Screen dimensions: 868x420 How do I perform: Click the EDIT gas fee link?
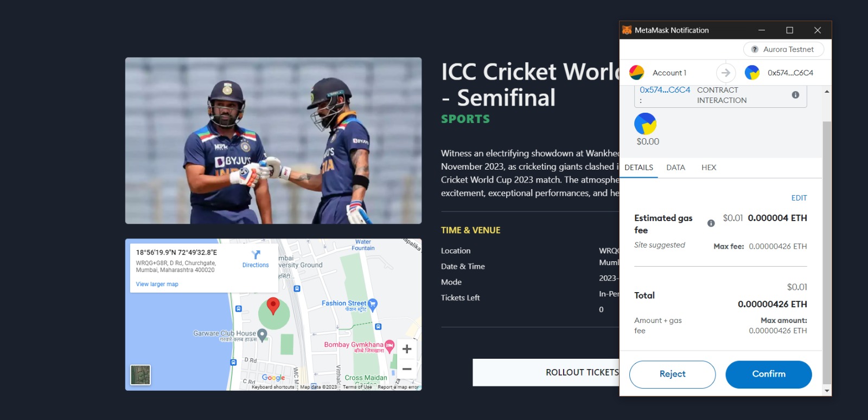[x=799, y=198]
